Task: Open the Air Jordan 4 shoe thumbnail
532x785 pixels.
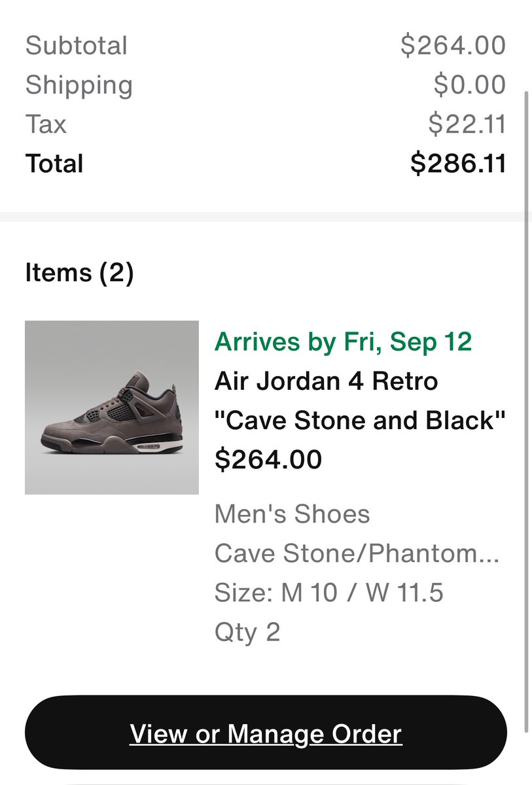Action: click(112, 408)
